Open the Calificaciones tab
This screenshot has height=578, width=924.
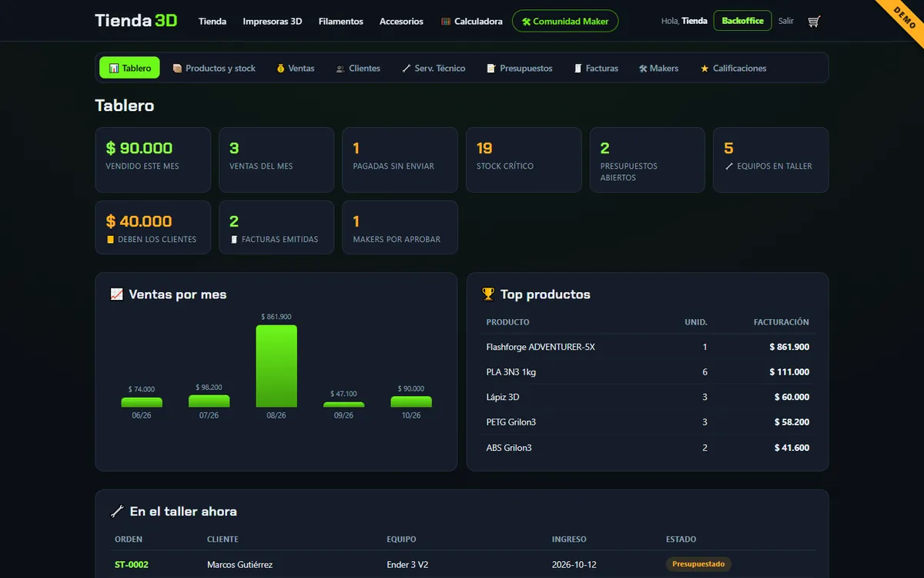tap(733, 68)
